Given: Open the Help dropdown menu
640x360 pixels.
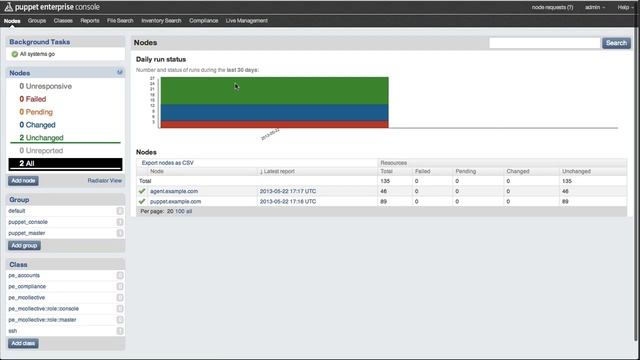Looking at the screenshot, I should click(x=625, y=7).
